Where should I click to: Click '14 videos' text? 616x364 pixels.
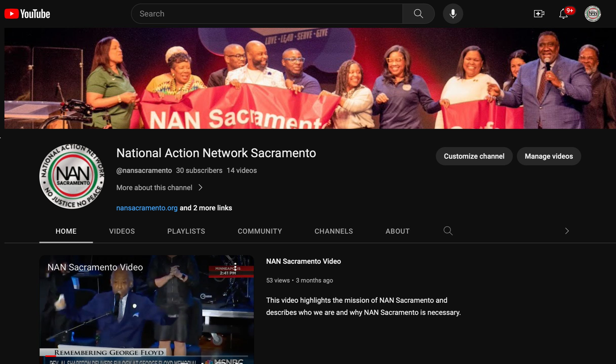pos(242,171)
